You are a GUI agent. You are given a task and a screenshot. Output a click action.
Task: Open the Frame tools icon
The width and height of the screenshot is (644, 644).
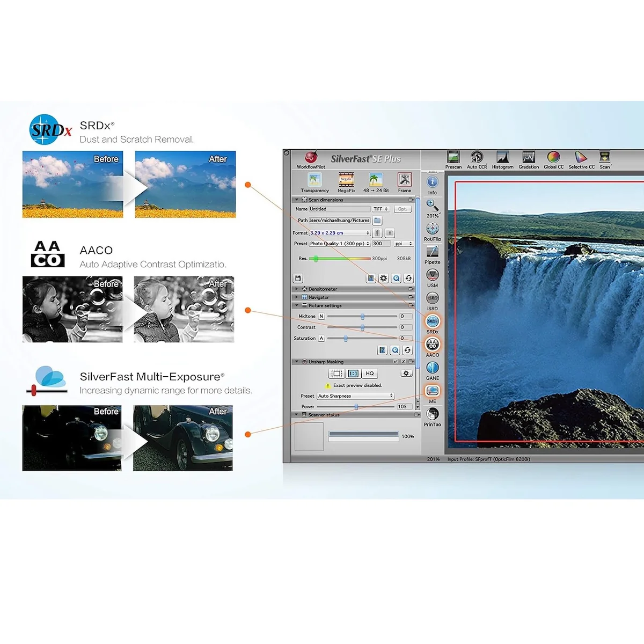pyautogui.click(x=405, y=179)
